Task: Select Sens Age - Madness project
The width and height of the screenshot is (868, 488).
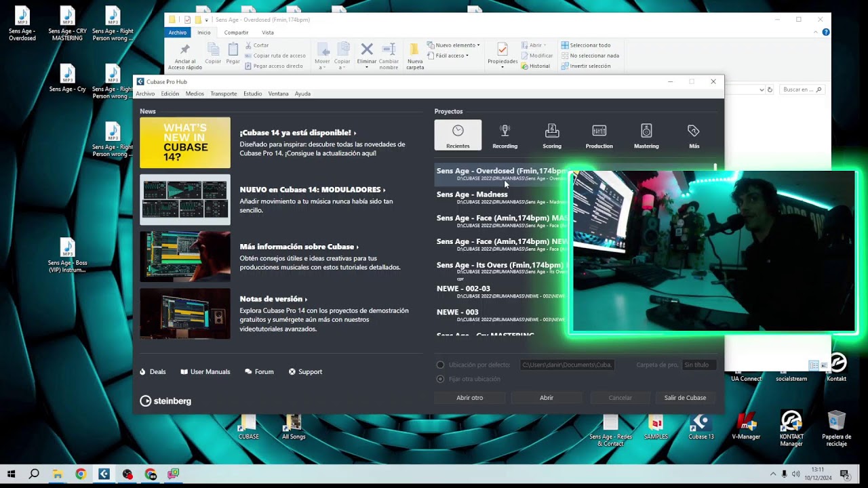Action: (500, 197)
